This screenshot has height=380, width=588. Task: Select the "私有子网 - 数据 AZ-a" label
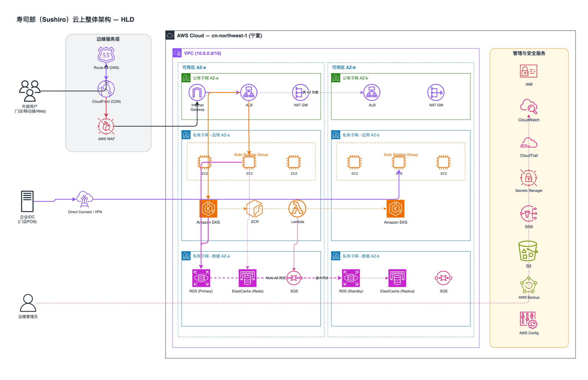click(211, 256)
